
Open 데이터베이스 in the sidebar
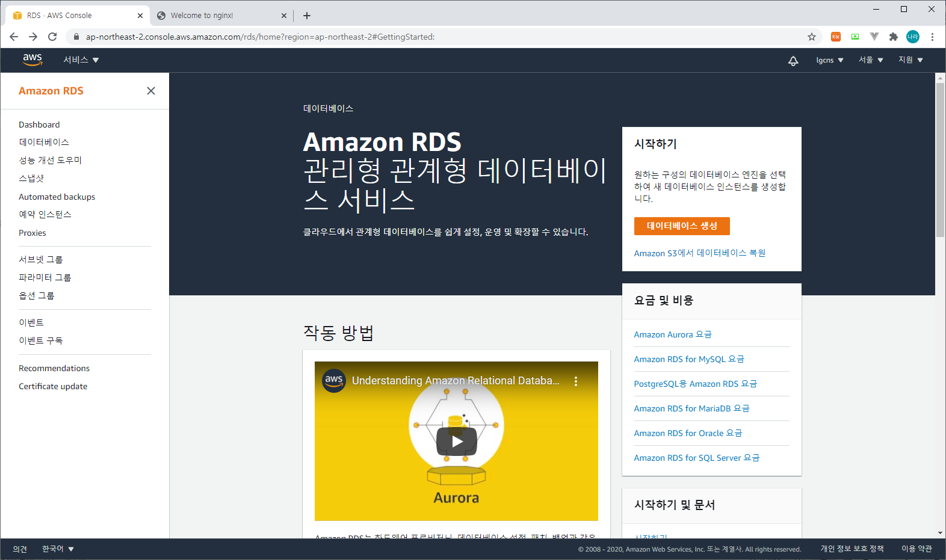point(44,142)
